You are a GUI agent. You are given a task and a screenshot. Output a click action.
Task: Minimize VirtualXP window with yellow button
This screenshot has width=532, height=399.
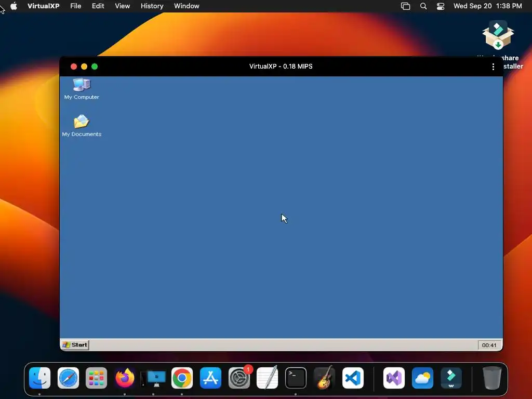pyautogui.click(x=84, y=66)
